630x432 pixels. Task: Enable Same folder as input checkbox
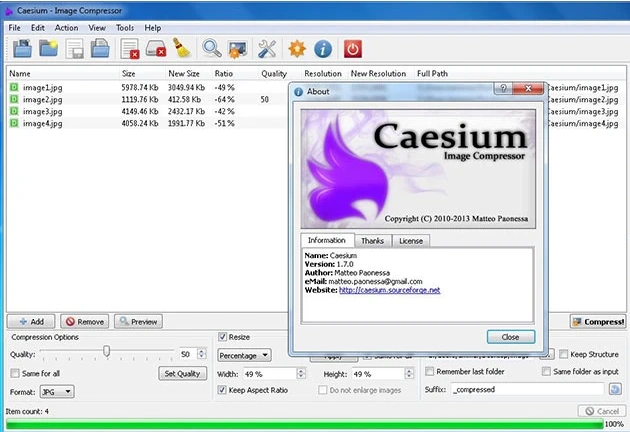click(x=546, y=371)
